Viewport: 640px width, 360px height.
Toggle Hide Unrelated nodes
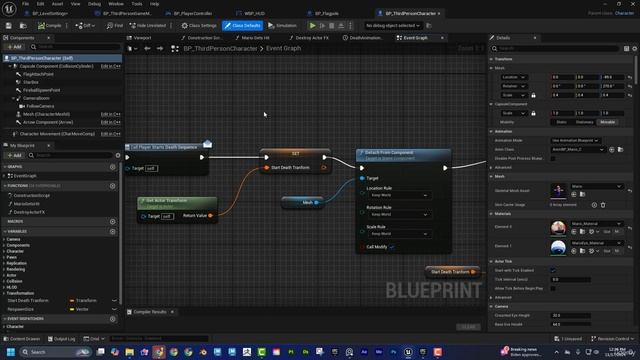tap(148, 26)
